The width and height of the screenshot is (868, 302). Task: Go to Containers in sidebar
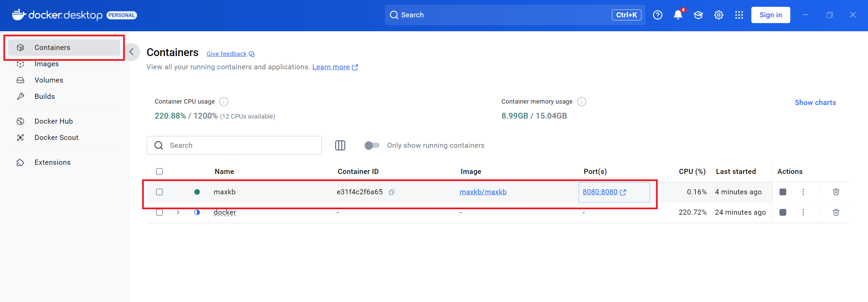(64, 48)
